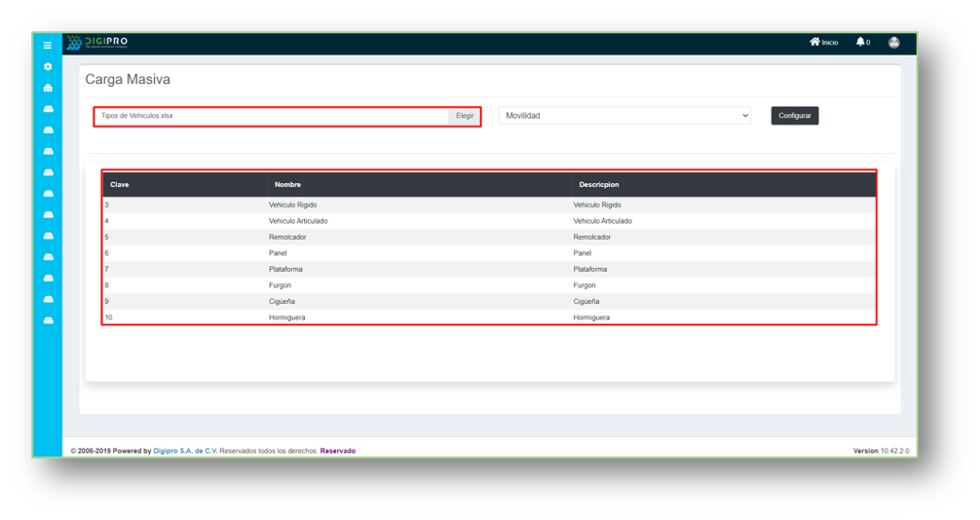Click the Nombre column header
The height and width of the screenshot is (520, 980).
pyautogui.click(x=287, y=184)
